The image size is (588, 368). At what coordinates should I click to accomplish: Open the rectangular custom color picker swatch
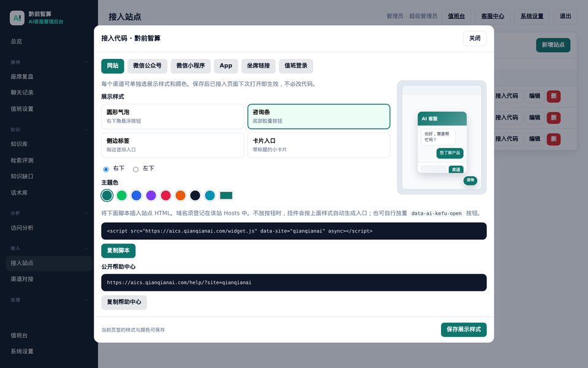226,195
